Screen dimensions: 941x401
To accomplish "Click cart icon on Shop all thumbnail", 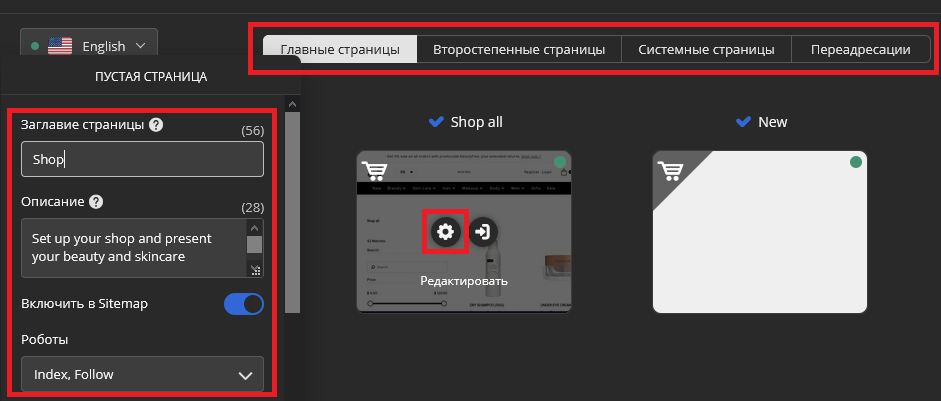I will 375,170.
